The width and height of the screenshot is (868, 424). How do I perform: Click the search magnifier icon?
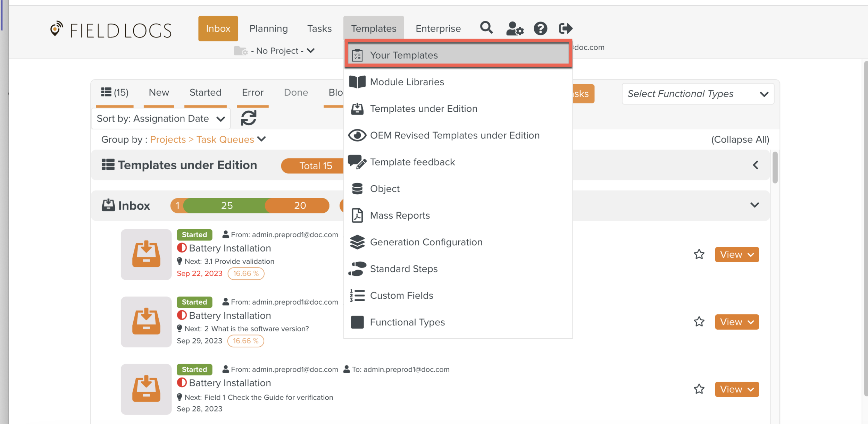tap(486, 28)
